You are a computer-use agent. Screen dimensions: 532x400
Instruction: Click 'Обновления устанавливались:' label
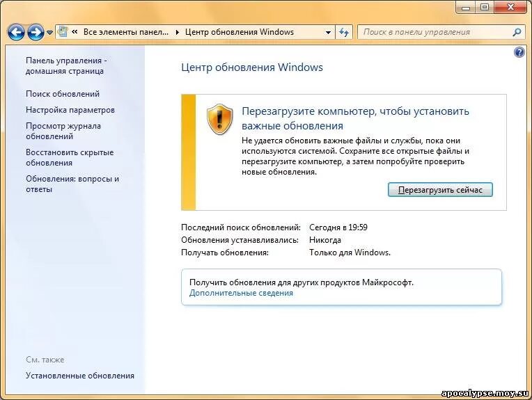(240, 240)
